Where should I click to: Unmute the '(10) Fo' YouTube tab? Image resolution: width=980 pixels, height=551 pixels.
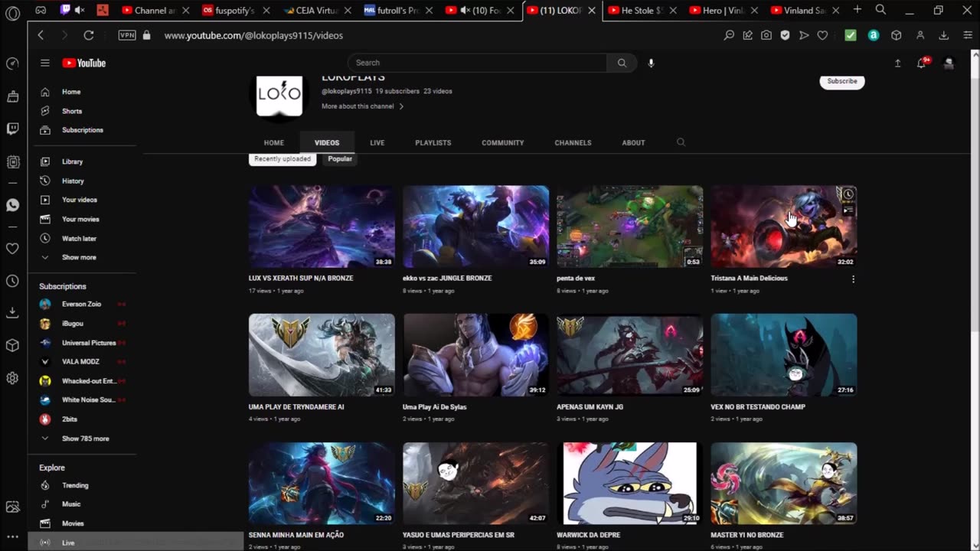[x=465, y=11]
